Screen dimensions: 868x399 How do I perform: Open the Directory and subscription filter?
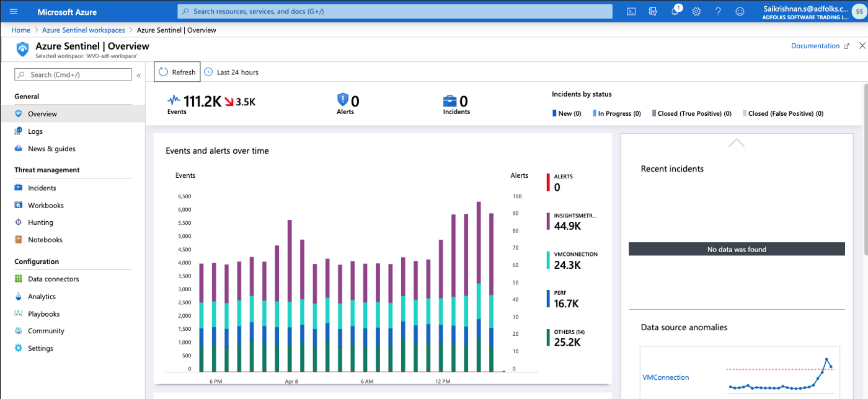point(652,12)
